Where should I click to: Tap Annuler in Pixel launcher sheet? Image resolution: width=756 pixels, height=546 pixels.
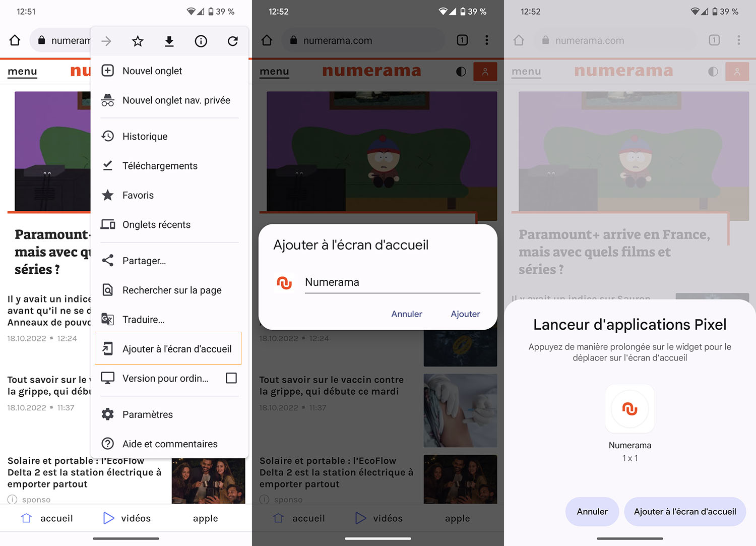[x=592, y=512]
